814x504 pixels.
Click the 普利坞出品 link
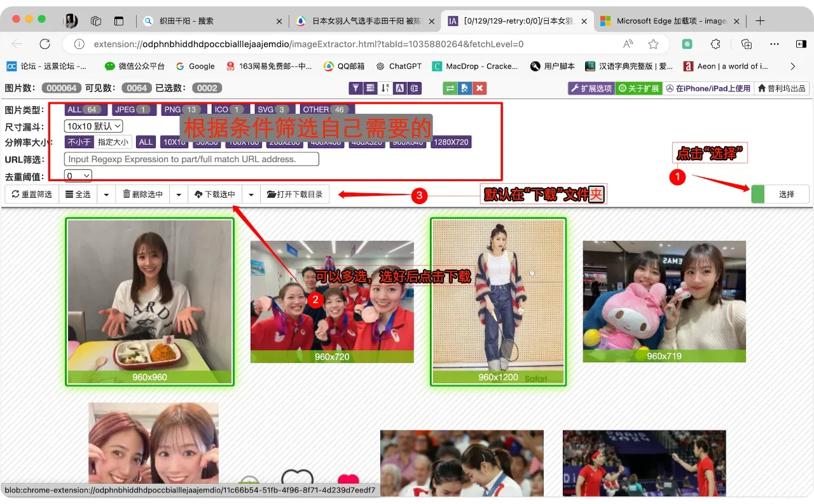782,88
